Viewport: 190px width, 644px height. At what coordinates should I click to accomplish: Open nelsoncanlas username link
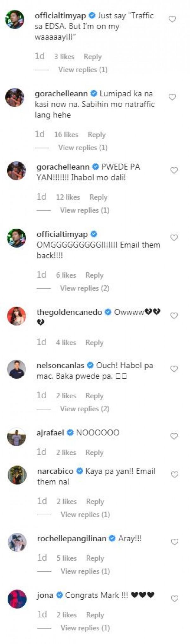(60, 365)
